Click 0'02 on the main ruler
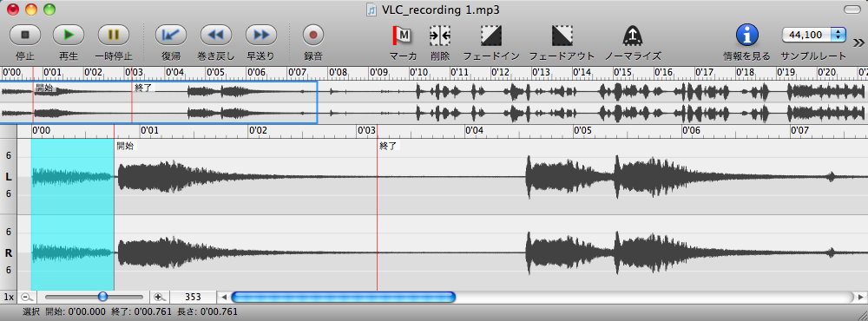Screen dimensions: 868x321 [x=258, y=131]
